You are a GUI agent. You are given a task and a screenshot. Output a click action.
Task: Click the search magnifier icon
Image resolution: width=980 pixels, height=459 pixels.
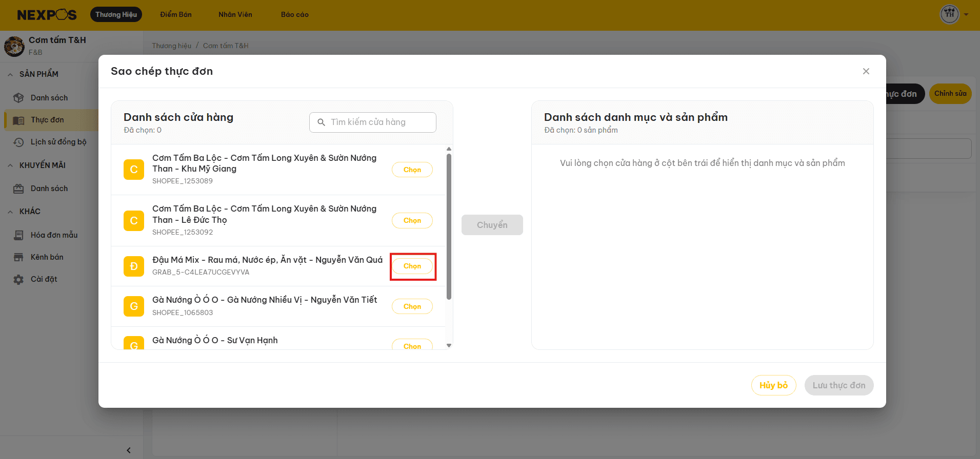point(322,122)
